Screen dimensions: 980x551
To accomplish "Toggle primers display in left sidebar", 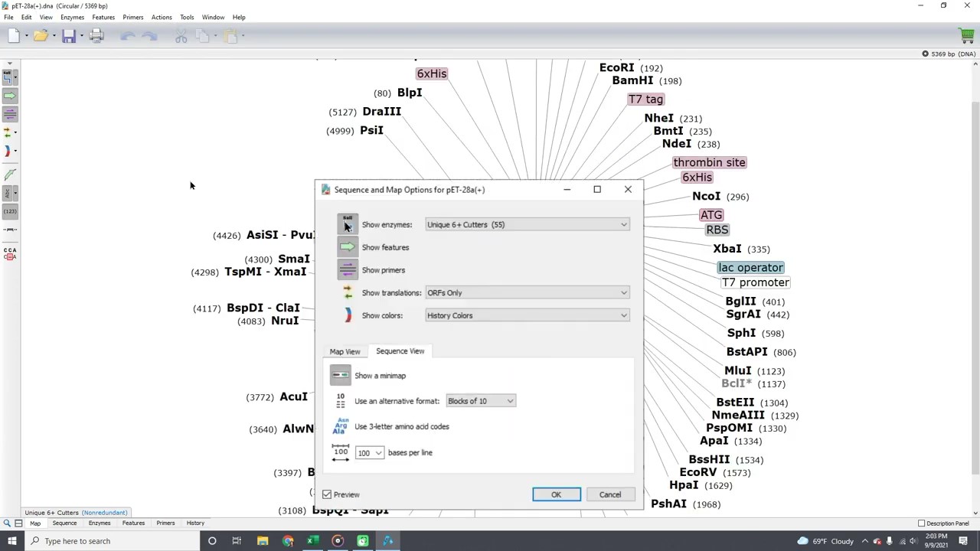I will point(10,114).
